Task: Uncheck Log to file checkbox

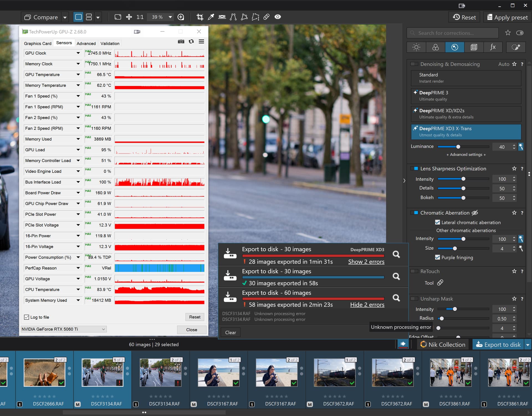Action: pos(27,317)
